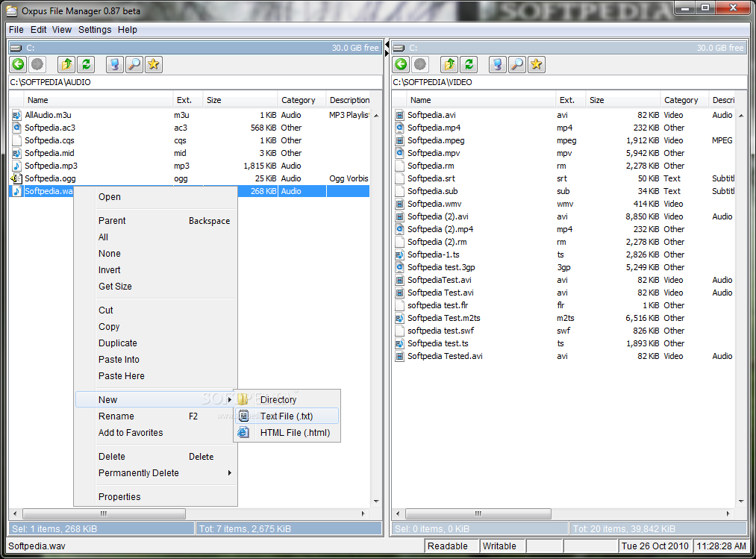This screenshot has height=559, width=756.
Task: Select Softpedia.cqs in left pane
Action: [190, 140]
